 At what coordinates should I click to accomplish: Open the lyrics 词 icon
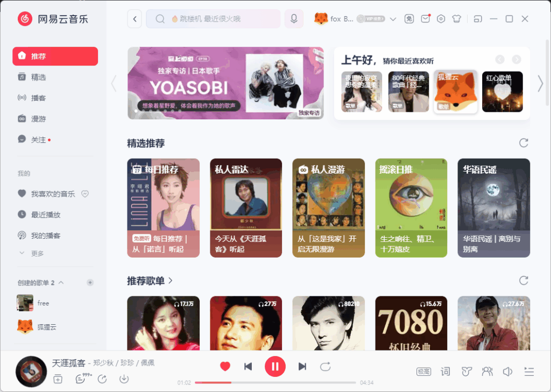point(445,371)
